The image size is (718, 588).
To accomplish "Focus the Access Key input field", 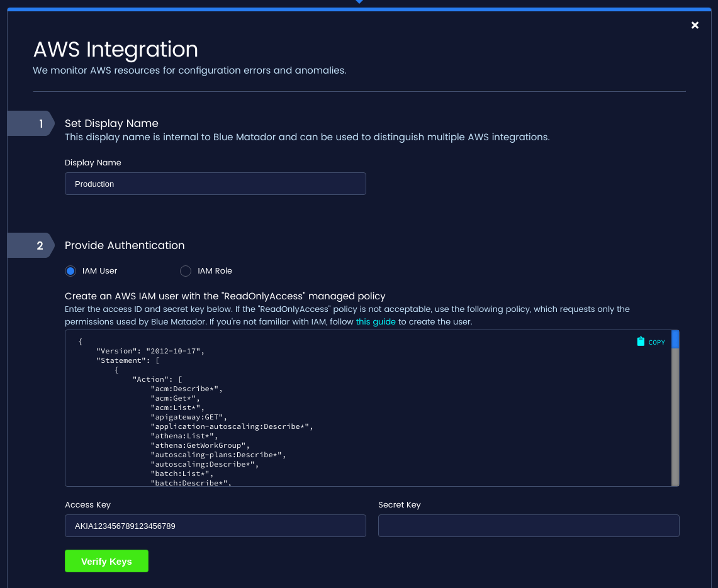I will [215, 526].
